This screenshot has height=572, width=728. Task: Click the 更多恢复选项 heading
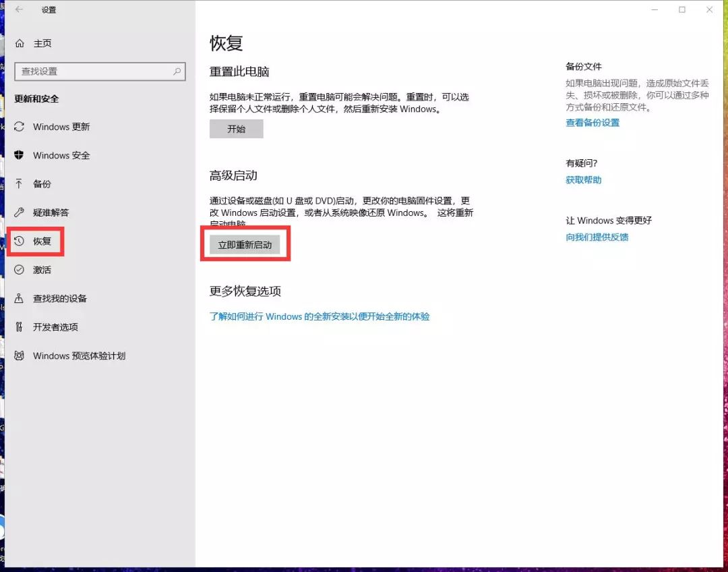[245, 291]
